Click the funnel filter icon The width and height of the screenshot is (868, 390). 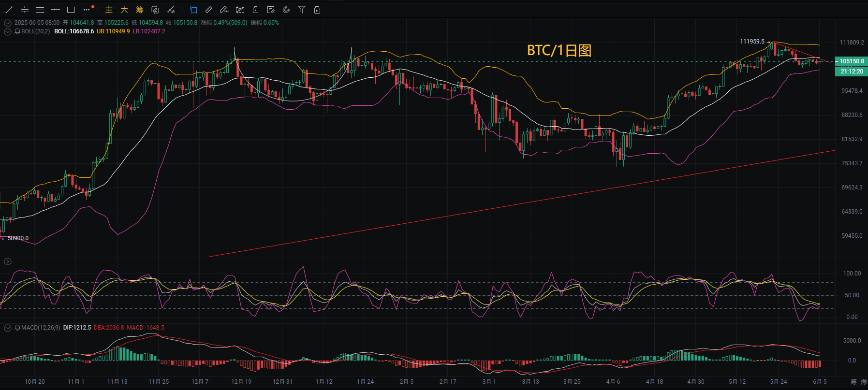coord(302,10)
